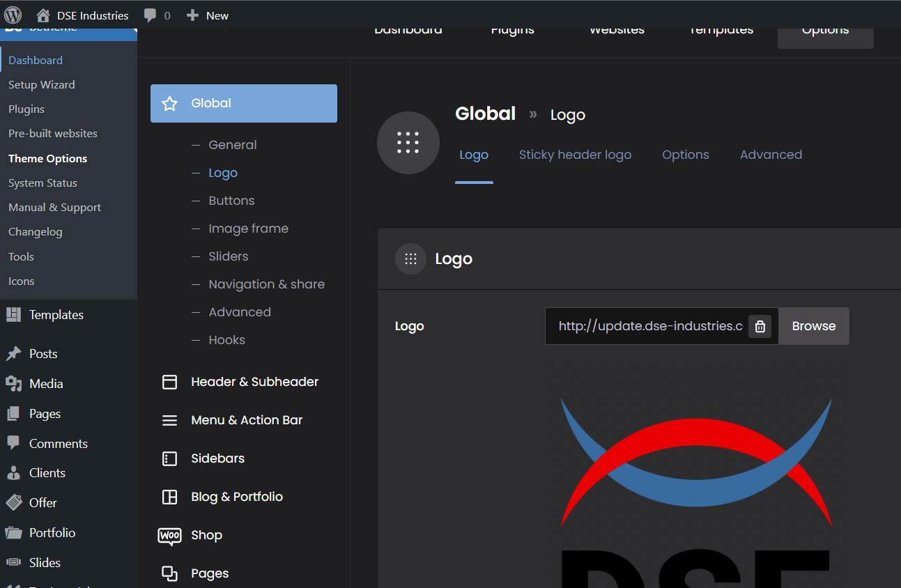Click the Sidebars panel icon
This screenshot has width=901, height=588.
pyautogui.click(x=169, y=458)
